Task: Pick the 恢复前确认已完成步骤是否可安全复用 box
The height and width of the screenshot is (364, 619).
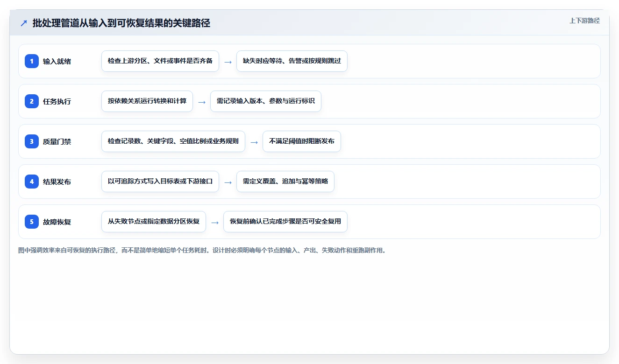Action: pos(285,222)
